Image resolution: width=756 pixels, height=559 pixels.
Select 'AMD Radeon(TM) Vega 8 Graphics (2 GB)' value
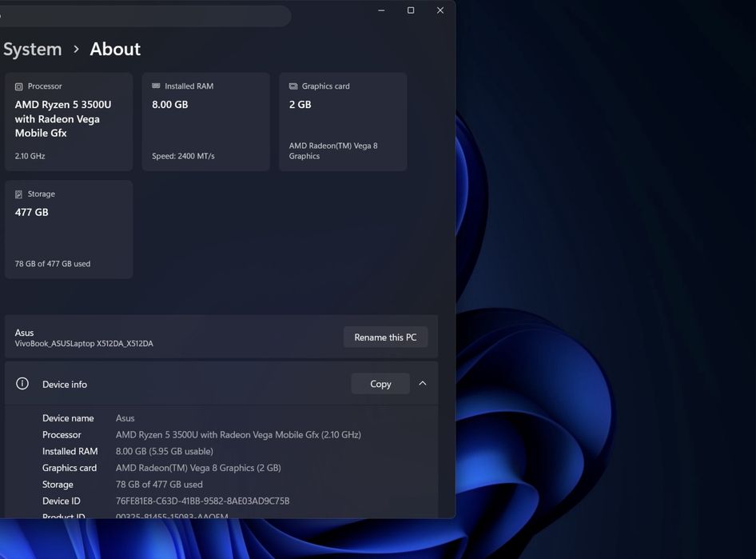[x=198, y=468]
